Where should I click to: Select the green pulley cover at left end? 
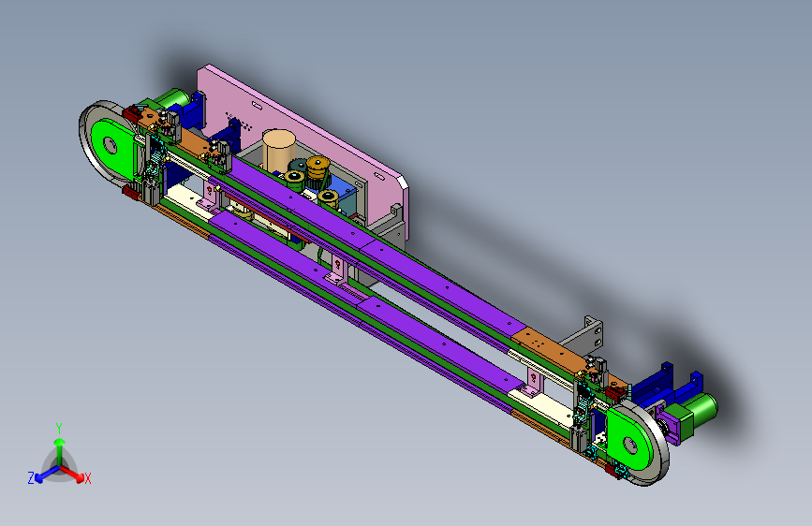point(113,149)
